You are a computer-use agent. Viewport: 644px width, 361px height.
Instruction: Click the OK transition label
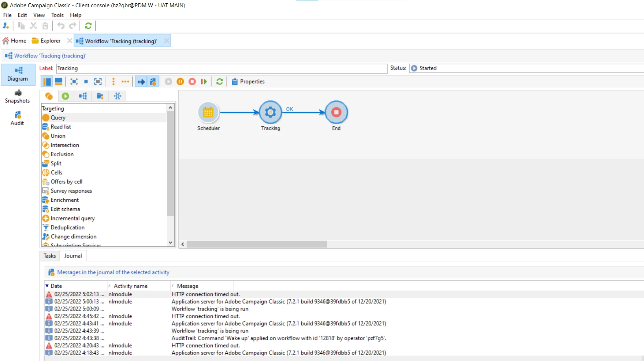pos(290,109)
